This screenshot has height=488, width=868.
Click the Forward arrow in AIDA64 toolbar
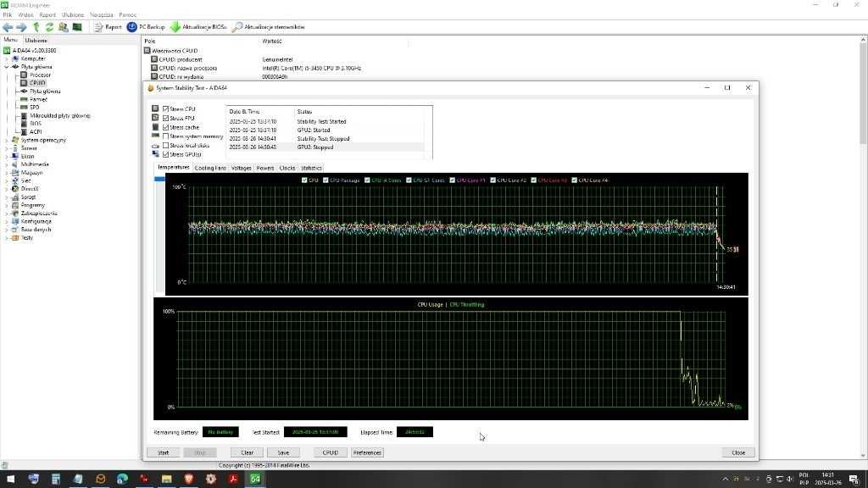(x=21, y=27)
